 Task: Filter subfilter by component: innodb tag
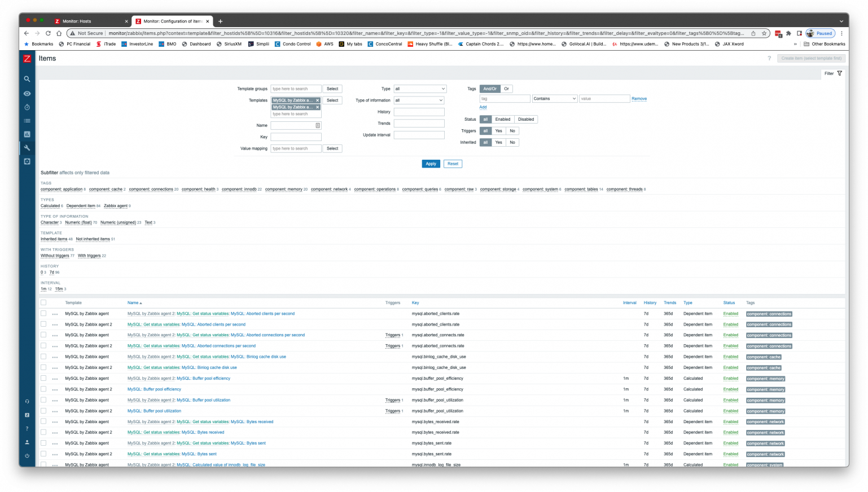(x=239, y=190)
